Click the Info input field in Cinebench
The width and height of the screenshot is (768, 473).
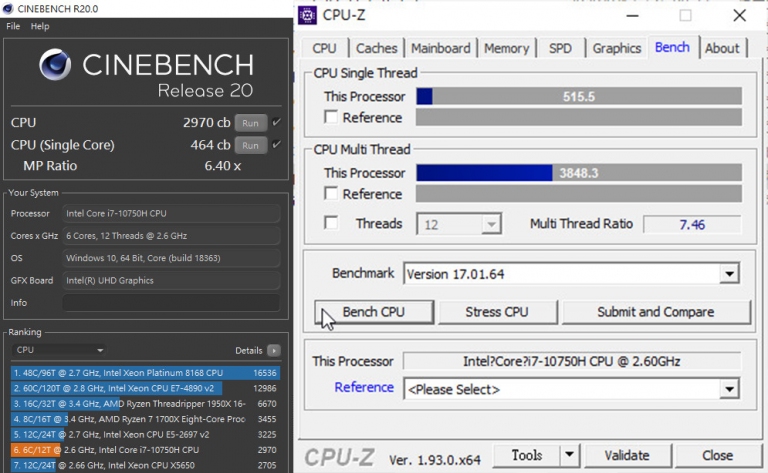click(x=171, y=303)
